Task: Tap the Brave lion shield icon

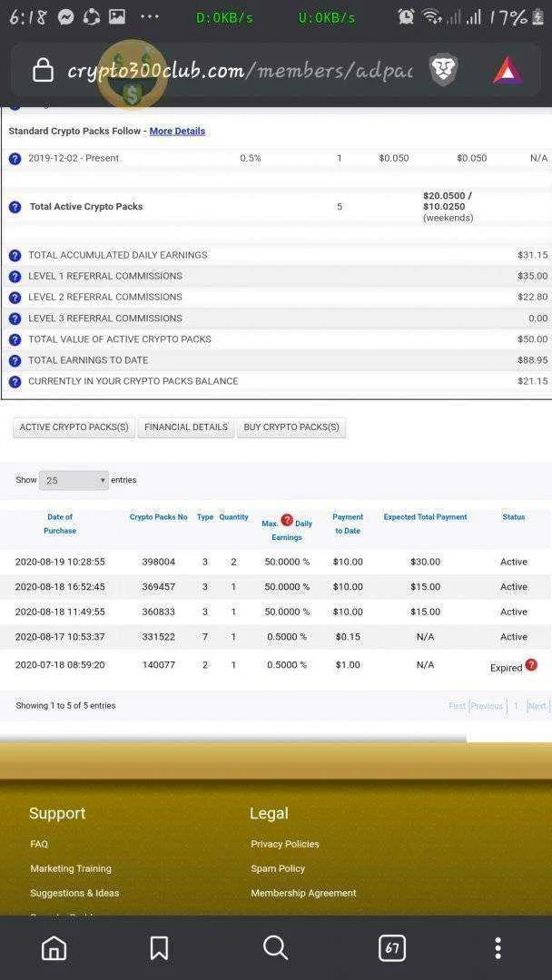Action: click(x=444, y=71)
